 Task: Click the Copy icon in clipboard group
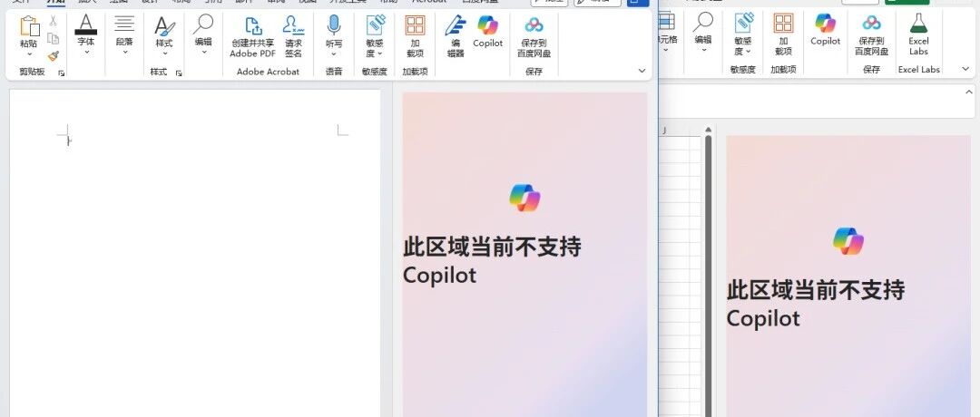tap(54, 38)
